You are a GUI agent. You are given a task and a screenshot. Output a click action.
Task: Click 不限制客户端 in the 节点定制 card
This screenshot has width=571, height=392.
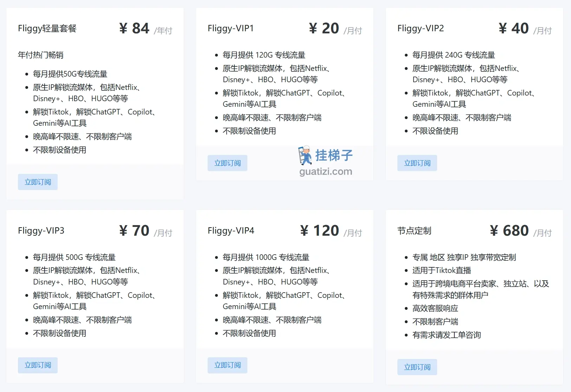[x=435, y=322]
